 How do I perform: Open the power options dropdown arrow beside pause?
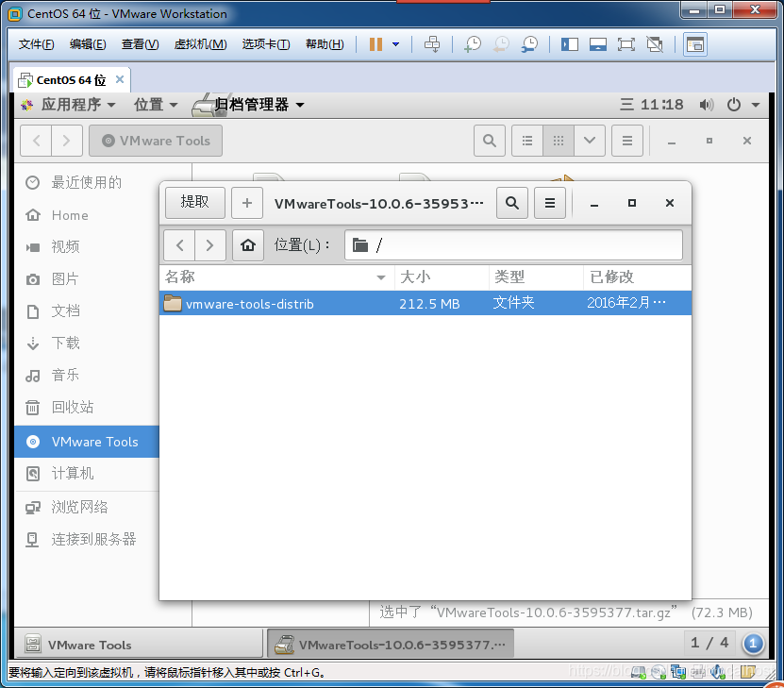tap(396, 44)
